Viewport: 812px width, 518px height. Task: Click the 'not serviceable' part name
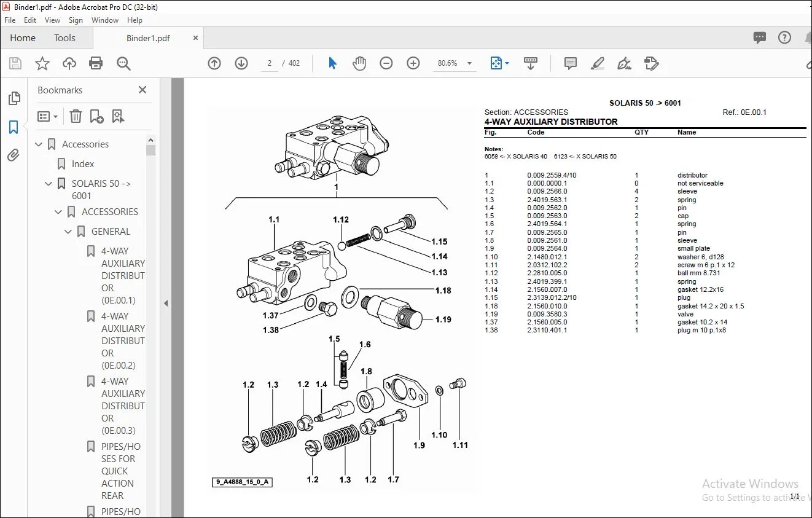coord(700,183)
